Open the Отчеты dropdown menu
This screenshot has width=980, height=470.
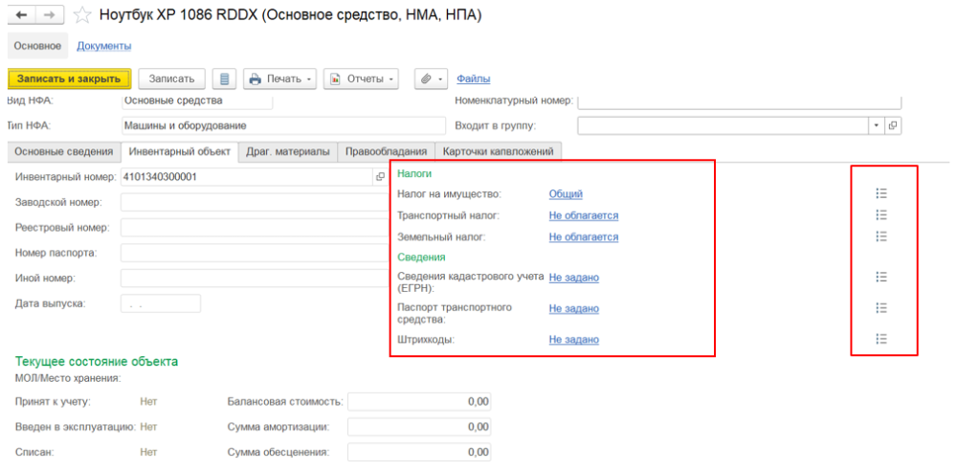click(361, 79)
